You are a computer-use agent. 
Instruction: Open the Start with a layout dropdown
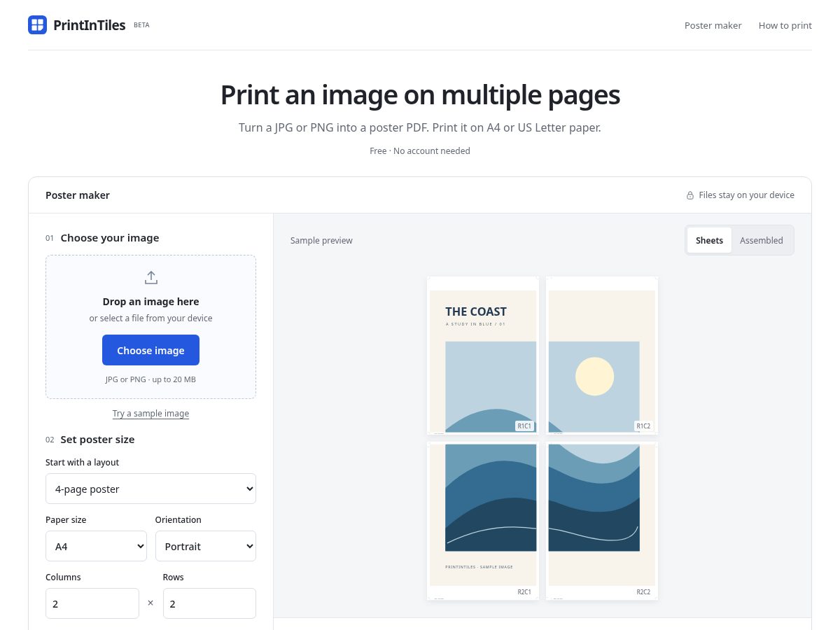tap(150, 489)
